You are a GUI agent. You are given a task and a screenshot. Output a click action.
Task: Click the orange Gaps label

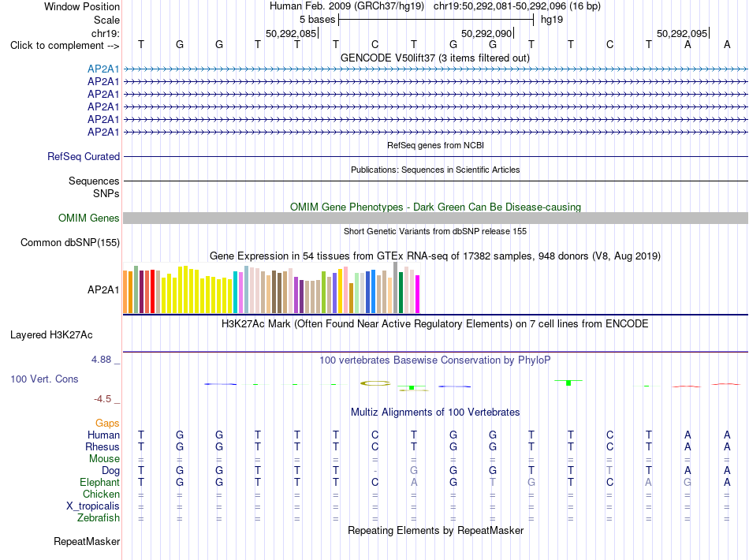(x=107, y=423)
